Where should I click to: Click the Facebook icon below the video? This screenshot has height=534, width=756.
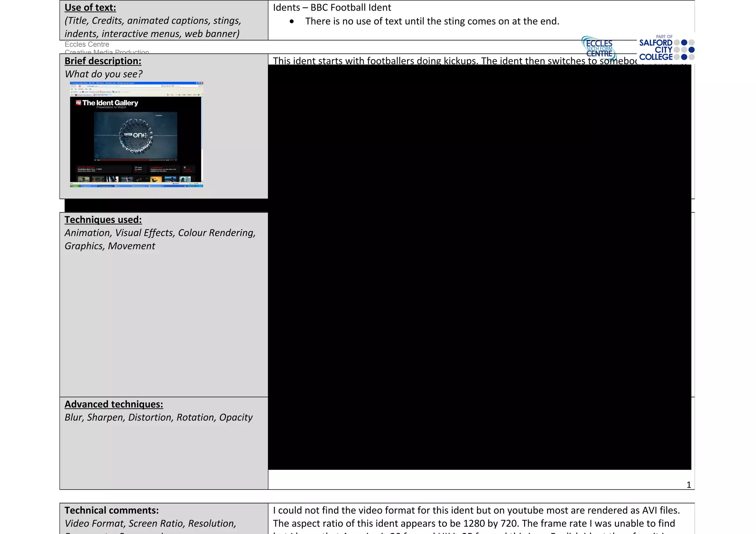(x=185, y=167)
